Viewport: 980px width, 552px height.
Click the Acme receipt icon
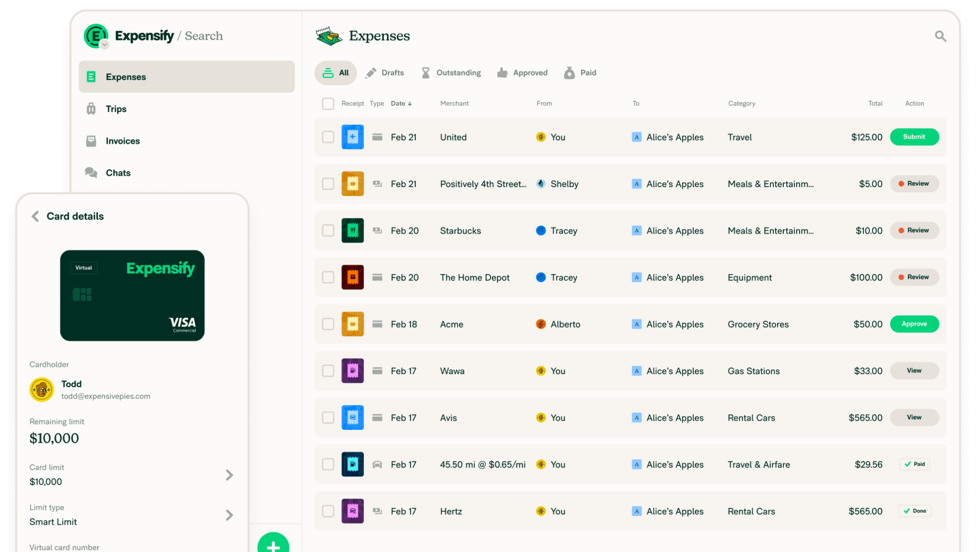(x=353, y=324)
